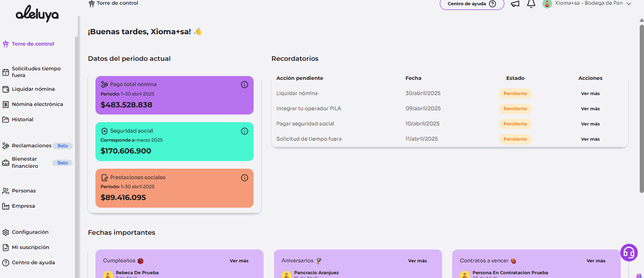Image resolution: width=644 pixels, height=278 pixels.
Task: Click the Liquidar nómina reminder row text
Action: (x=297, y=94)
